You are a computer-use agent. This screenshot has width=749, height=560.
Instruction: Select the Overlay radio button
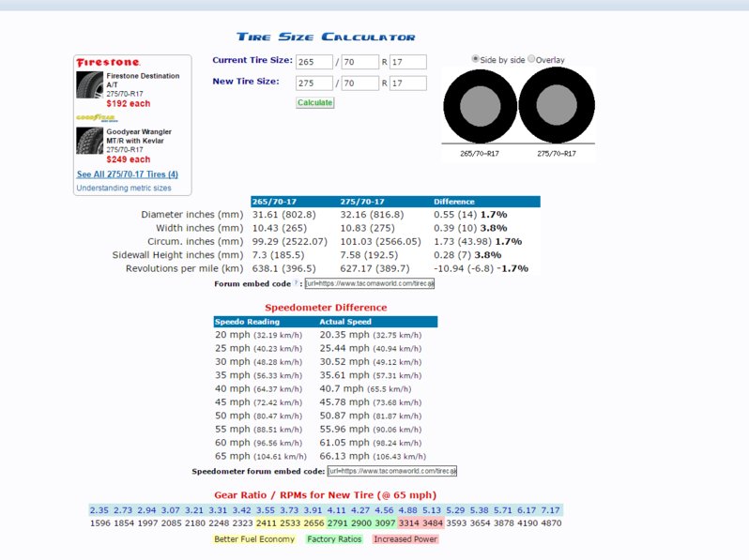click(531, 59)
